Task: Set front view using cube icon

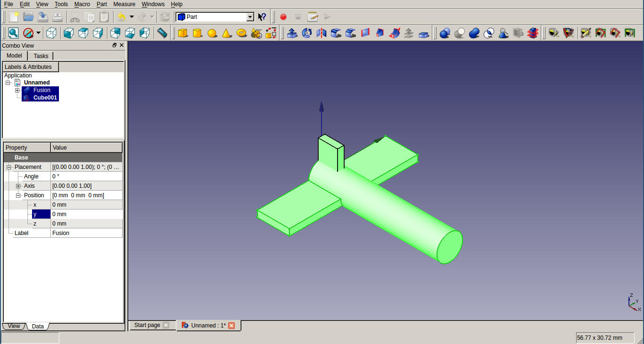Action: click(x=69, y=33)
